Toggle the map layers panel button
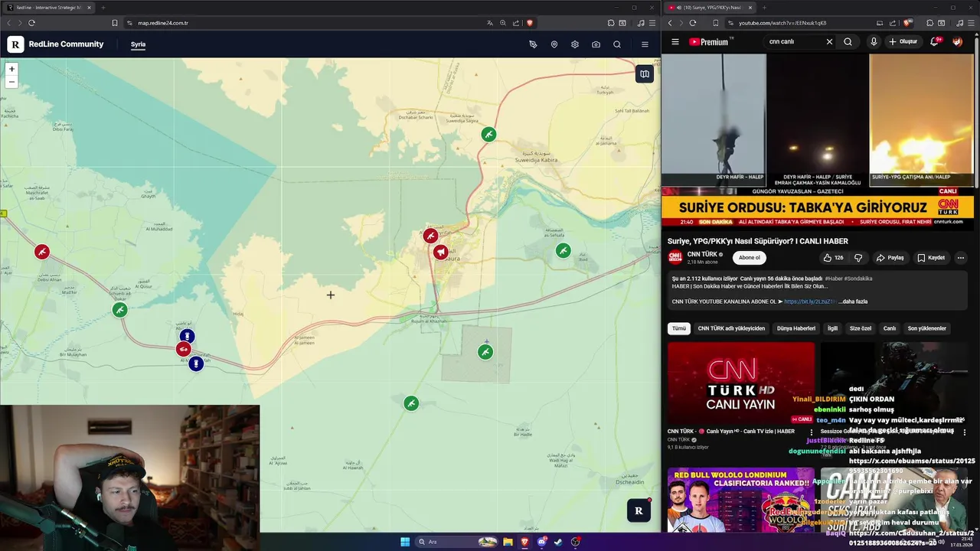This screenshot has height=551, width=980. [645, 74]
